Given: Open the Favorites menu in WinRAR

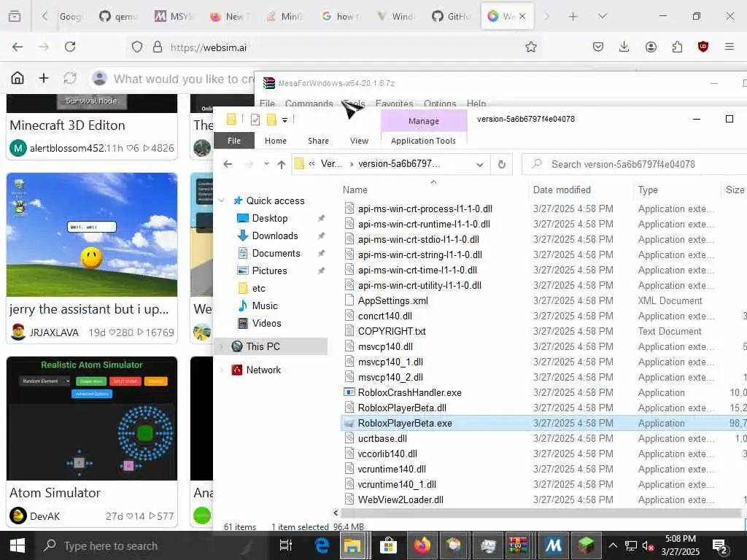Looking at the screenshot, I should (x=394, y=104).
